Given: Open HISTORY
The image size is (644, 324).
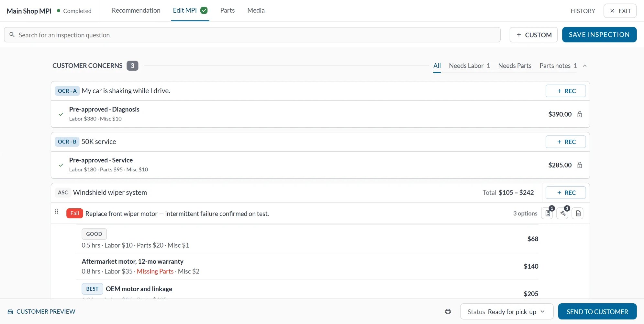Looking at the screenshot, I should [x=583, y=11].
